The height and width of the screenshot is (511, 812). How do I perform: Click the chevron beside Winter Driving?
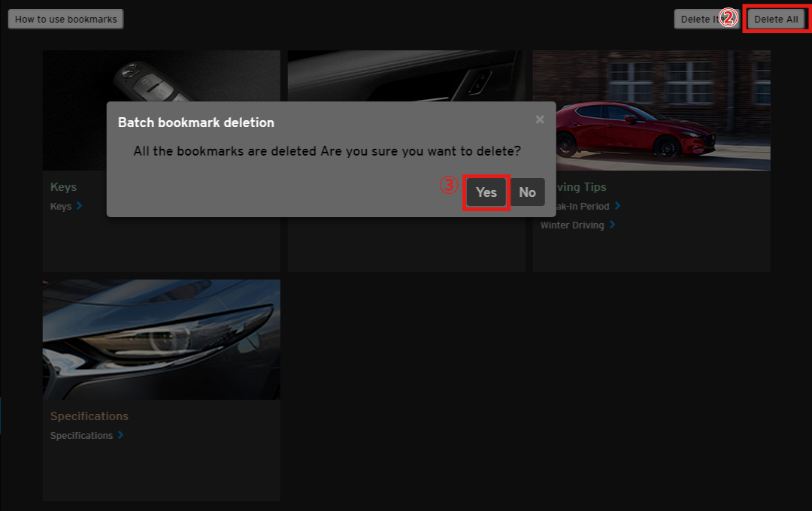click(x=613, y=225)
